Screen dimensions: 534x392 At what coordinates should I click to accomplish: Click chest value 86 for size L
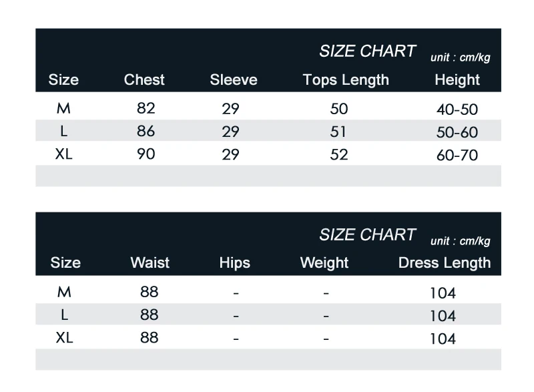pos(146,131)
